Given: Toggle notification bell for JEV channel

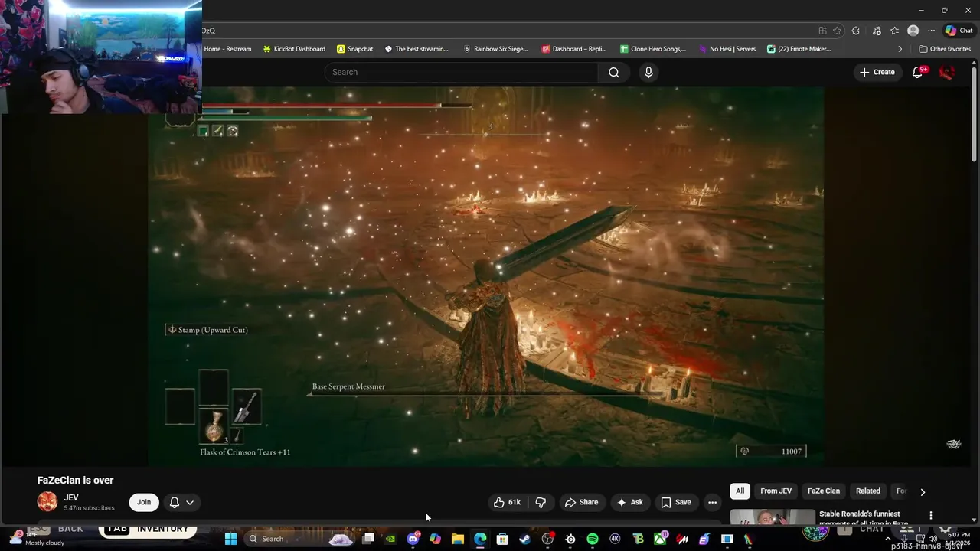Looking at the screenshot, I should point(175,502).
